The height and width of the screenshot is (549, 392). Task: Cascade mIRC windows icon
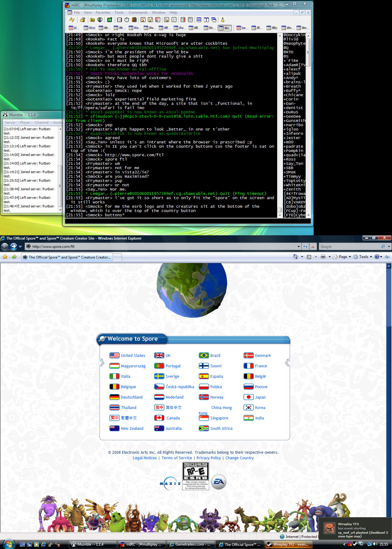point(213,20)
